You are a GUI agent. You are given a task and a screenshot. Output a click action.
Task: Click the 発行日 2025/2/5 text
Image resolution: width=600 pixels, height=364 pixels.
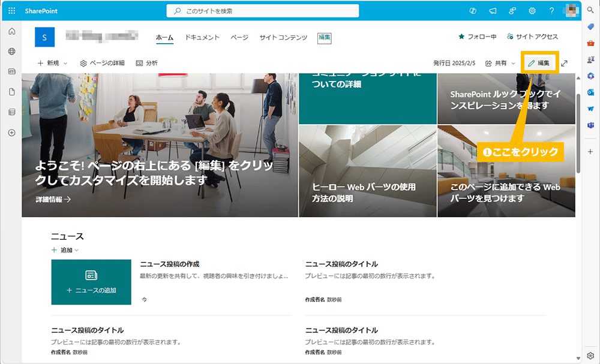pyautogui.click(x=454, y=63)
